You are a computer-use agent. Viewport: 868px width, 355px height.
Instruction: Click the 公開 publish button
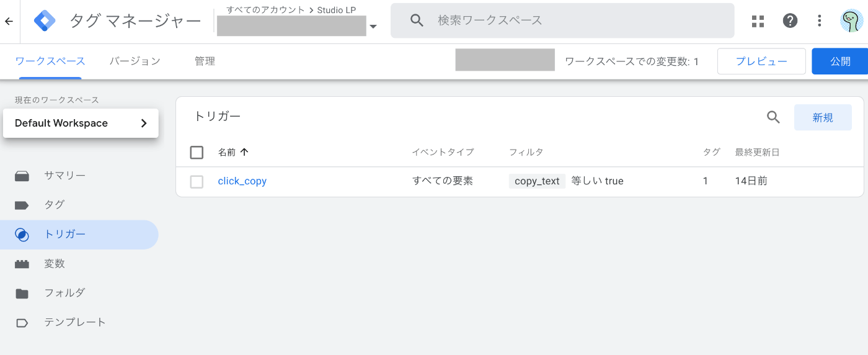[x=840, y=61]
